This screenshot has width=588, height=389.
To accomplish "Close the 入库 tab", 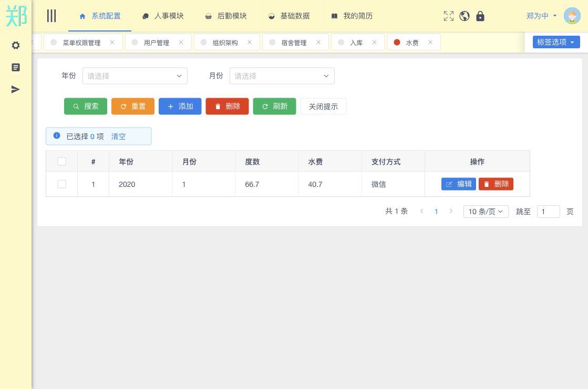I will 374,43.
